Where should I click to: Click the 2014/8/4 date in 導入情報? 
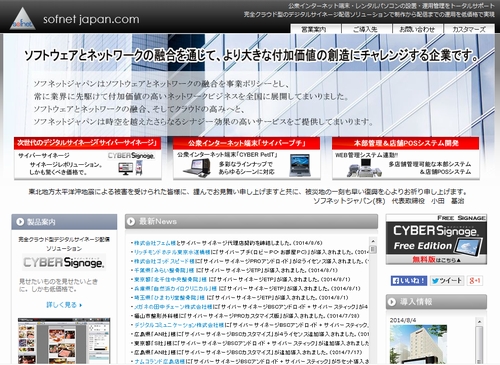click(x=403, y=320)
